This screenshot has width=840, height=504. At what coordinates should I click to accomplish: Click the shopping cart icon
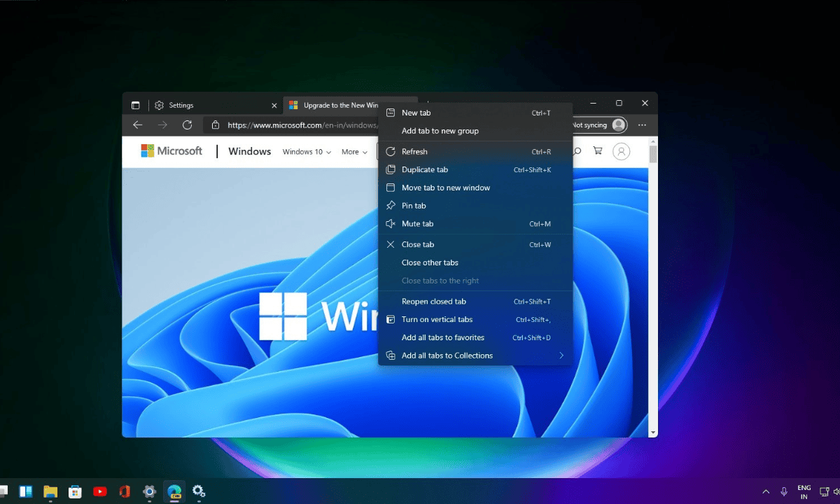598,151
